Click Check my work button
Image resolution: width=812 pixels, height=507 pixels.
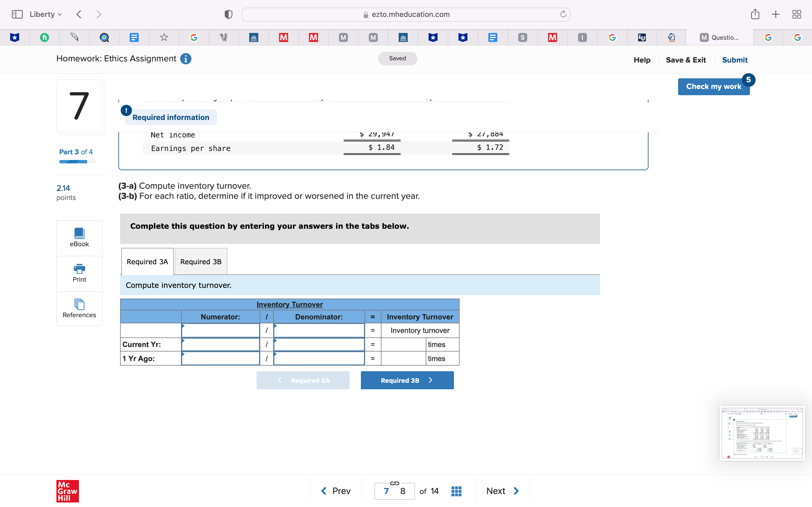pos(713,86)
